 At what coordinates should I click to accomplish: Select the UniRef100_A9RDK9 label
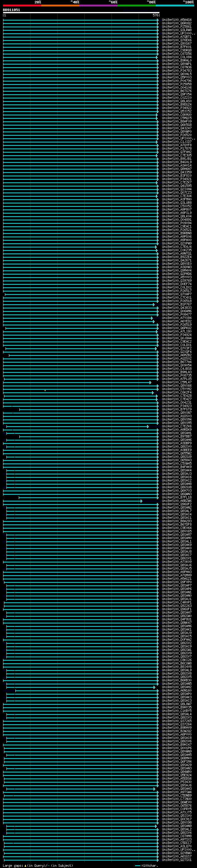point(176,430)
